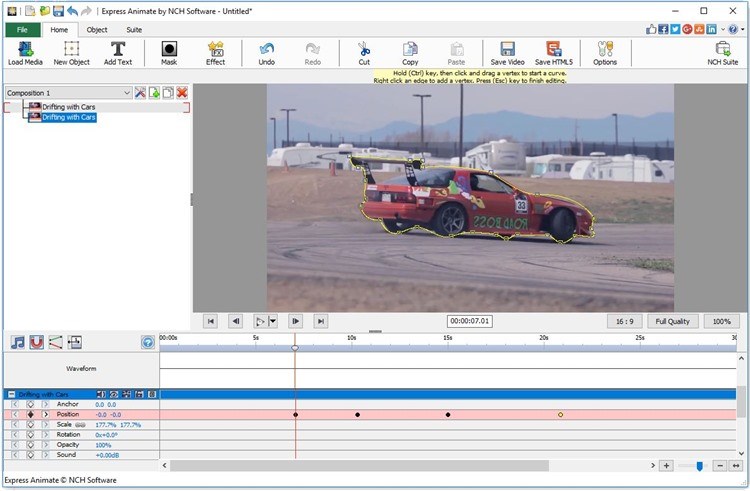Image resolution: width=750 pixels, height=491 pixels.
Task: Toggle the Position keyframe diamond
Action: [30, 414]
